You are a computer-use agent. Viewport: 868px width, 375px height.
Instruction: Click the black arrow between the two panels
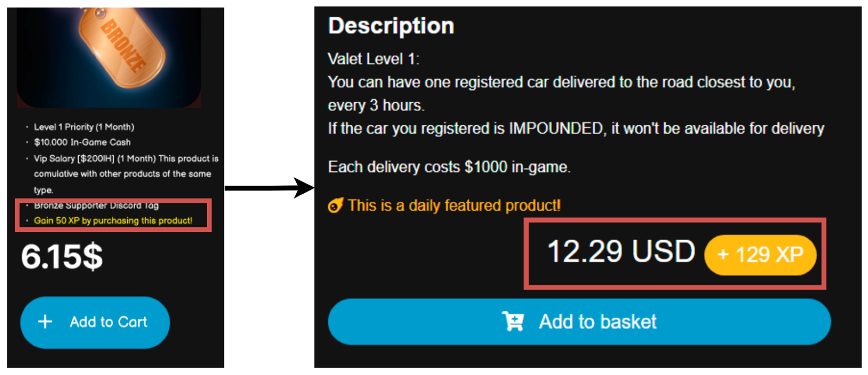(270, 188)
